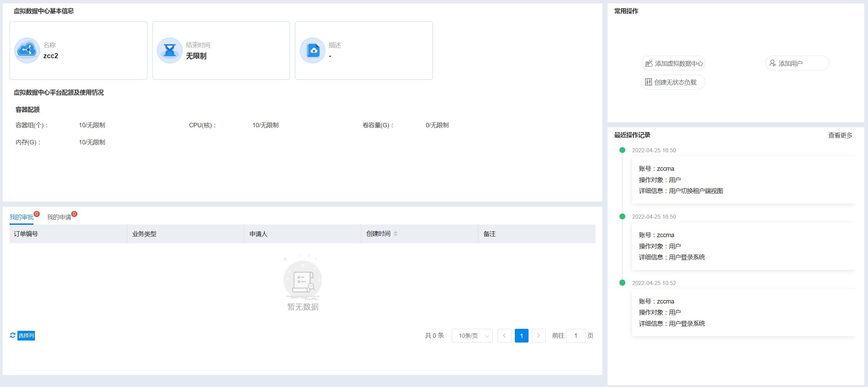Click the document icon beside 描述
868x387 pixels.
[312, 50]
